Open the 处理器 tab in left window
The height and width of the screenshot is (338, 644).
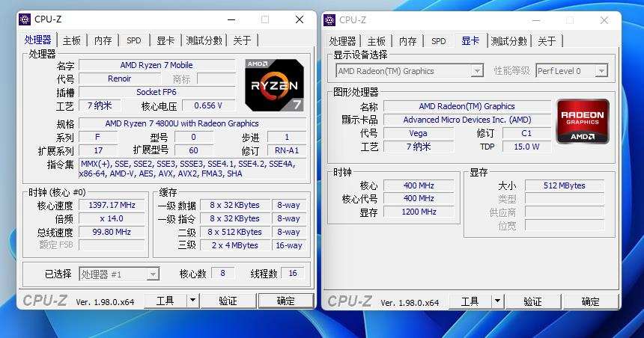[37, 40]
